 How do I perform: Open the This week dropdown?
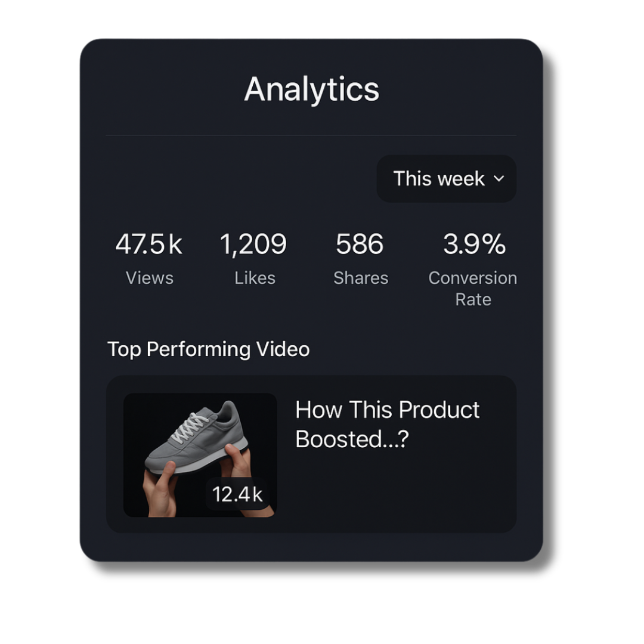click(445, 179)
